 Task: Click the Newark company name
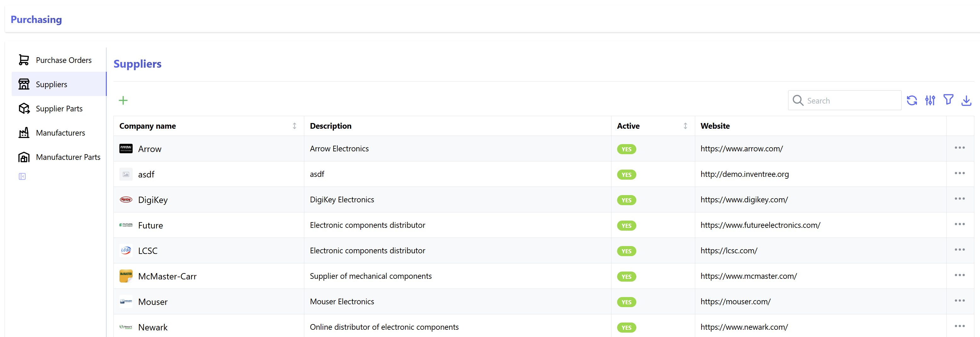click(152, 327)
